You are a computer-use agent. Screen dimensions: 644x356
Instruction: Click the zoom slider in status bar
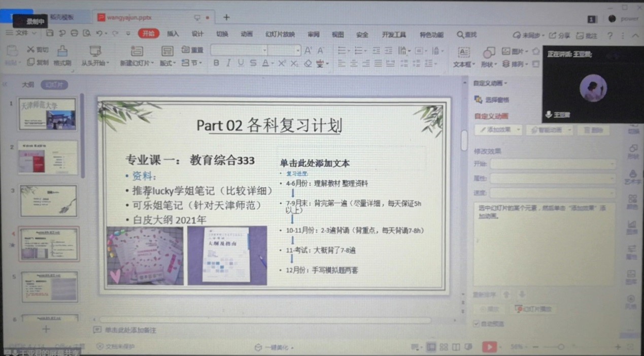560,347
